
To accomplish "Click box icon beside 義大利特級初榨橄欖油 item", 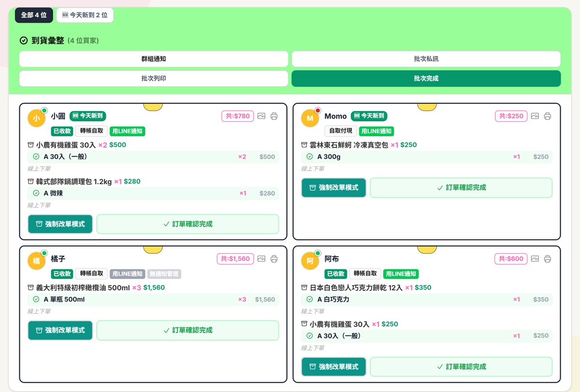I will pyautogui.click(x=31, y=288).
